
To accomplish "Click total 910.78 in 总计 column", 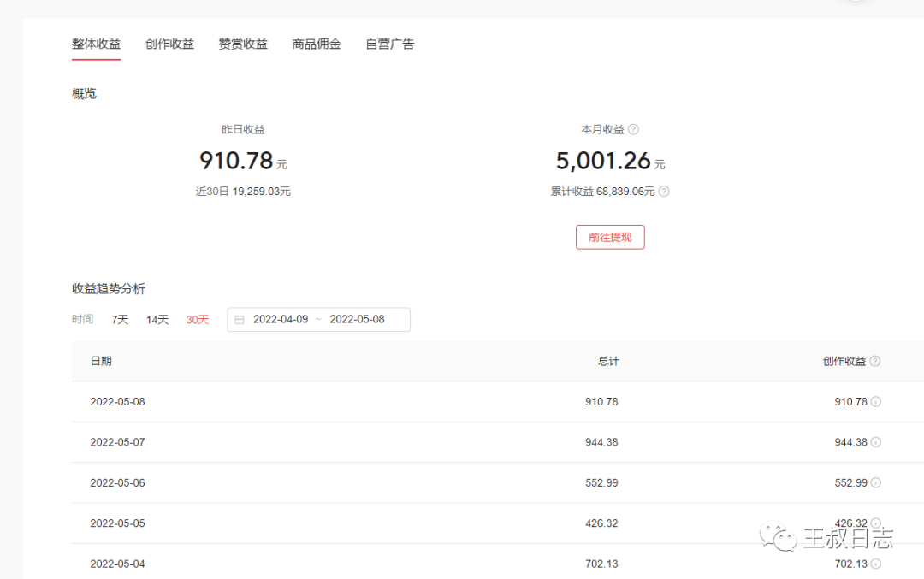I will click(x=601, y=402).
